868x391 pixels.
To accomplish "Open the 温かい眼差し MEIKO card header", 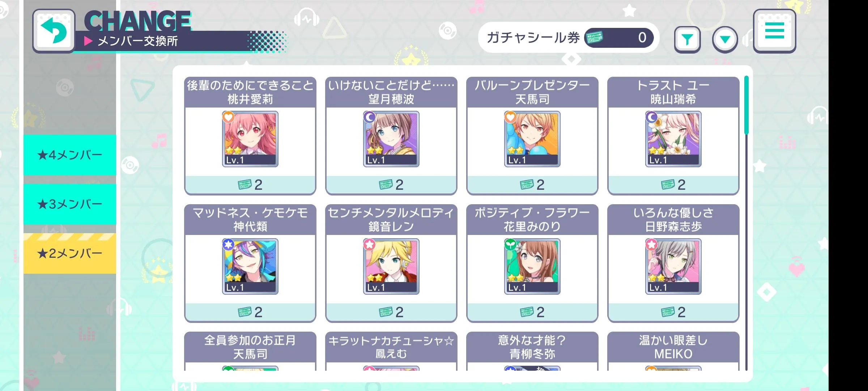I will [x=673, y=347].
